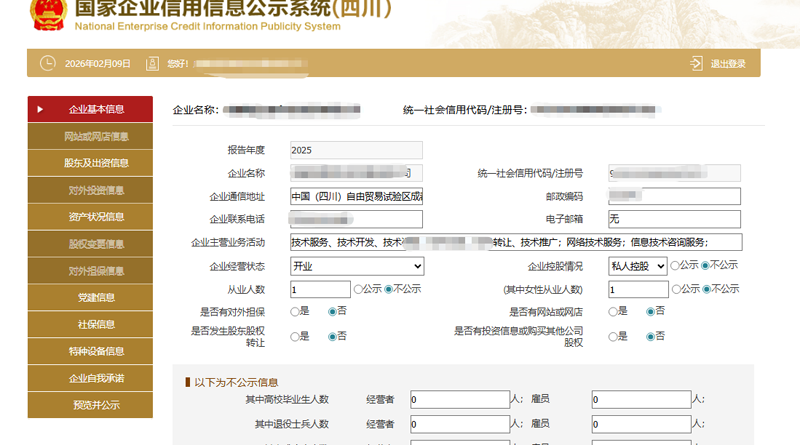Choose 是 for 是否发生股东股权转让
800x445 pixels.
(x=294, y=337)
